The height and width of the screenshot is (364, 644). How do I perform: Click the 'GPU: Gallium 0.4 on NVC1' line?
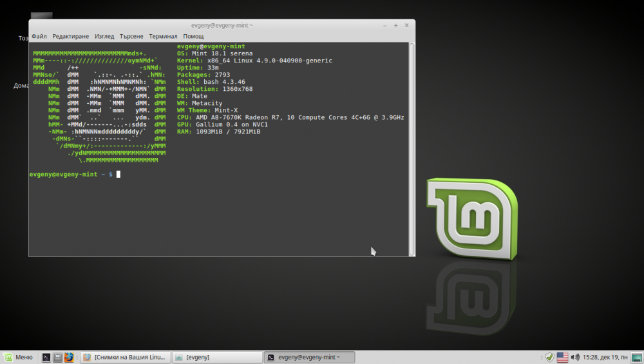[222, 124]
